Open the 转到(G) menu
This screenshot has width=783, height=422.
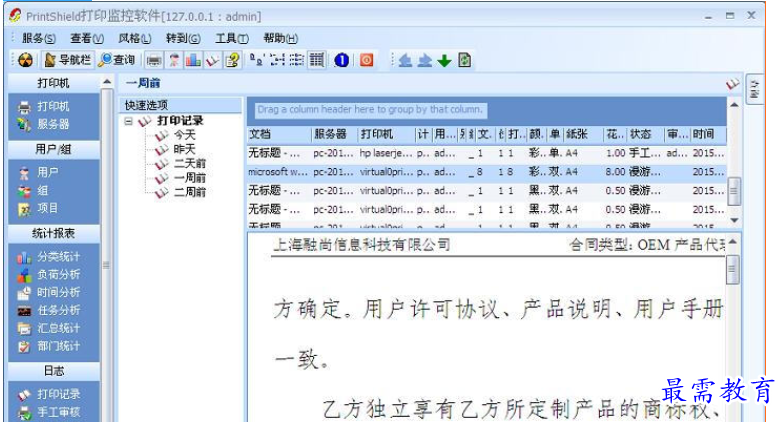coord(183,38)
